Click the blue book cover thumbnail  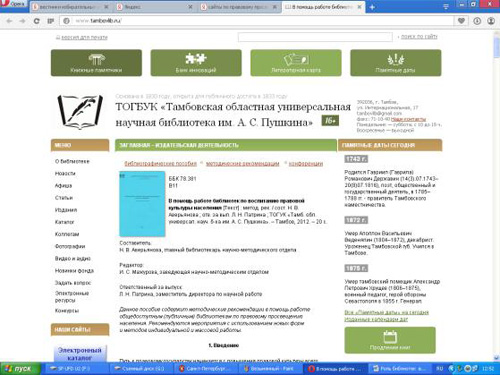point(142,204)
